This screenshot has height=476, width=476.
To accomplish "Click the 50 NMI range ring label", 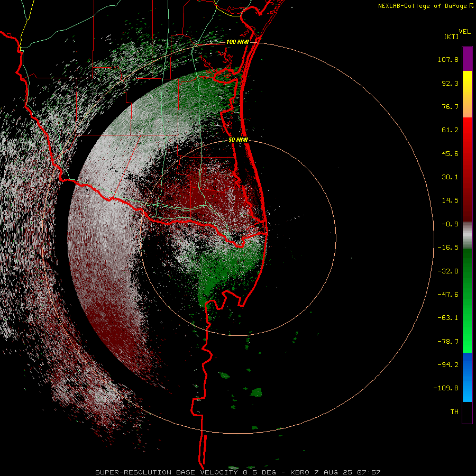I will click(239, 140).
